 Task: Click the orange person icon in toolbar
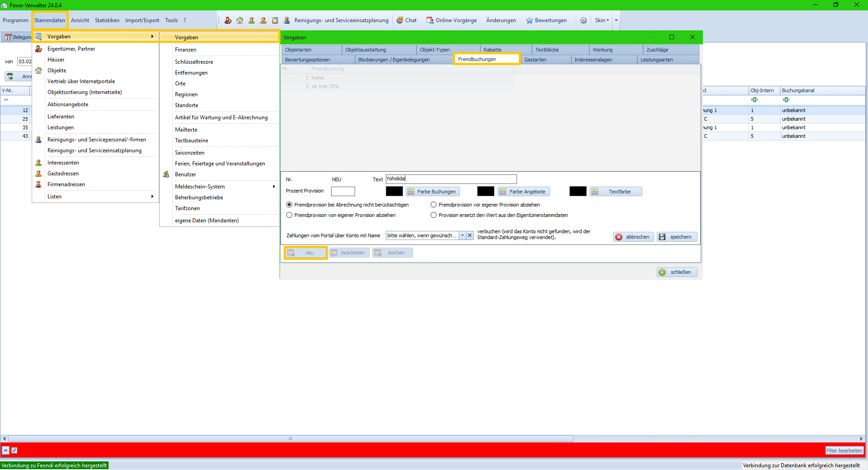click(x=263, y=20)
